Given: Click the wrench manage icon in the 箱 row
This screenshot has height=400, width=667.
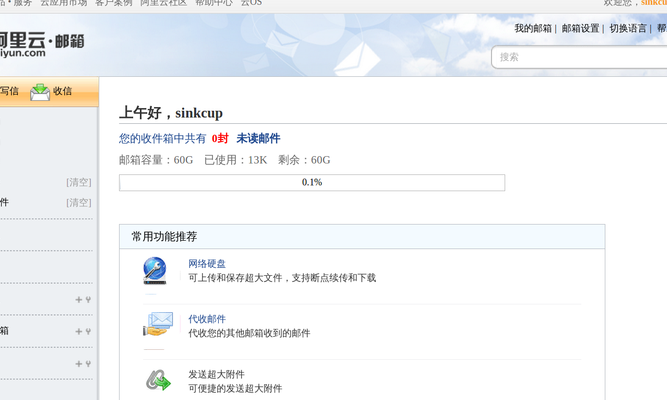Looking at the screenshot, I should [88, 331].
